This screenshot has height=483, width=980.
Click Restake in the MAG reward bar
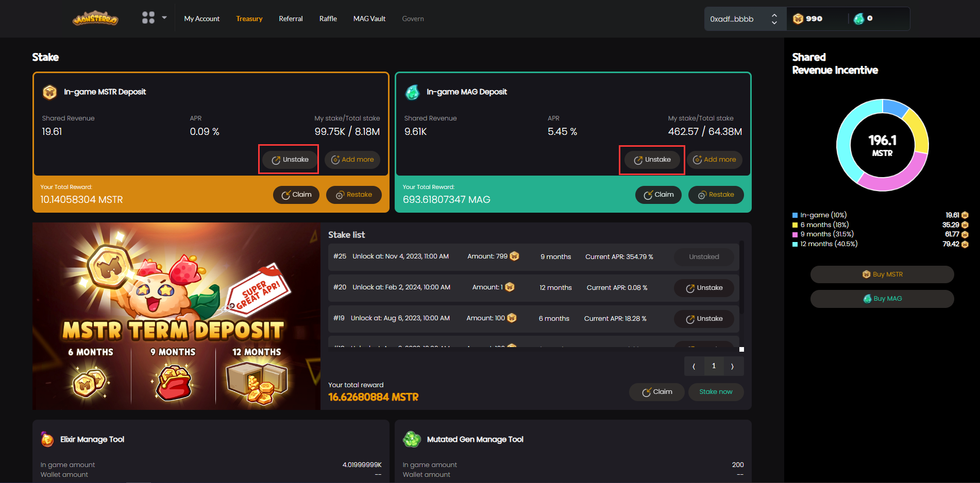pos(716,195)
